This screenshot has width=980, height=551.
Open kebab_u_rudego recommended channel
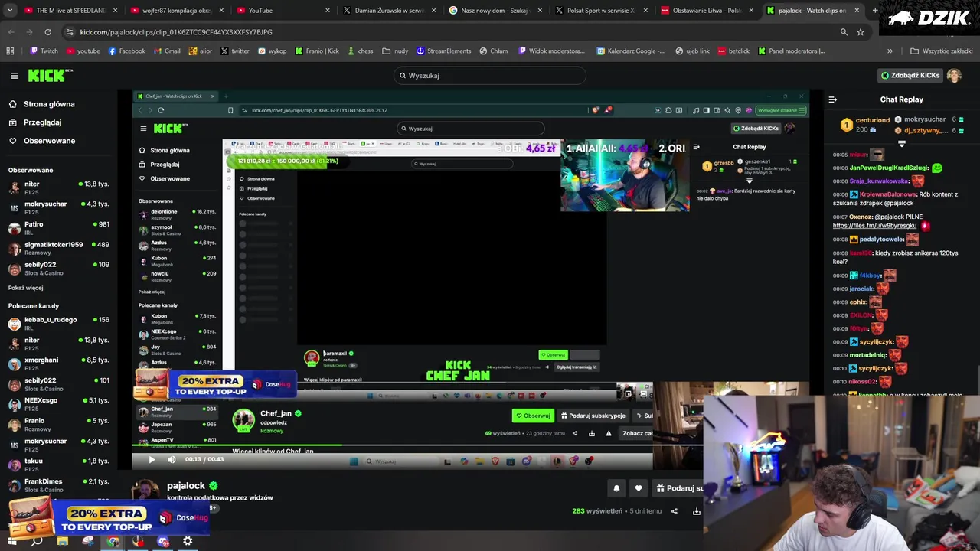59,324
